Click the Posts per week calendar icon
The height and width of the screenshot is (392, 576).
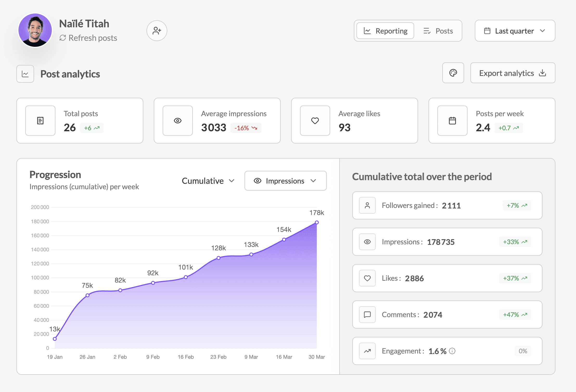click(x=452, y=121)
